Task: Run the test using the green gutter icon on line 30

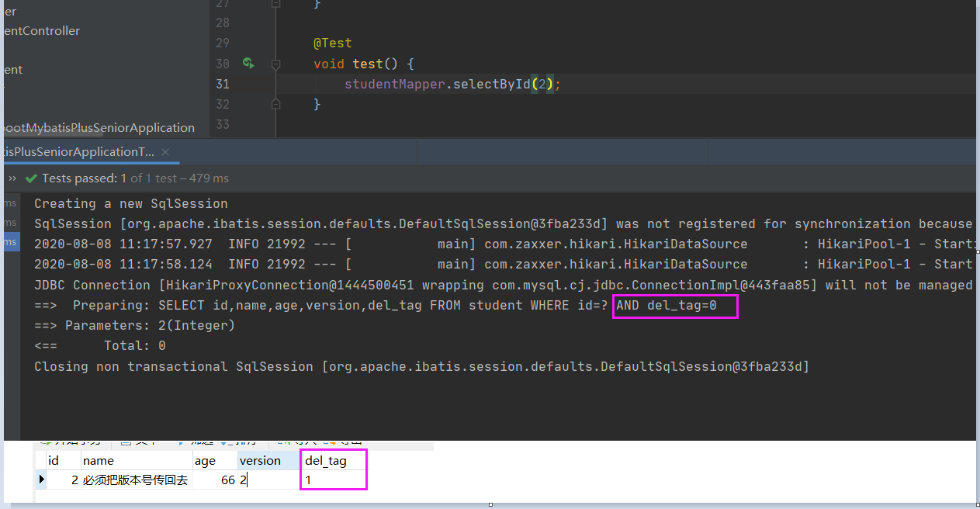Action: tap(248, 64)
